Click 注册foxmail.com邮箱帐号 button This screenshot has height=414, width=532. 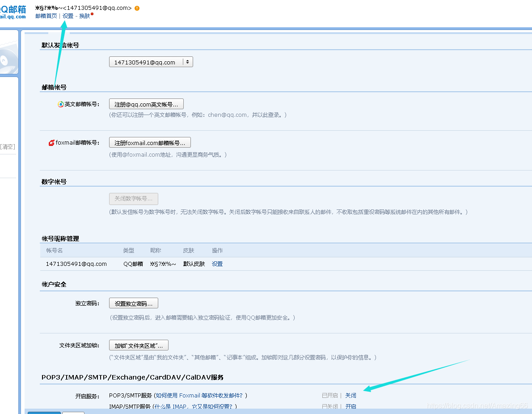click(x=150, y=143)
